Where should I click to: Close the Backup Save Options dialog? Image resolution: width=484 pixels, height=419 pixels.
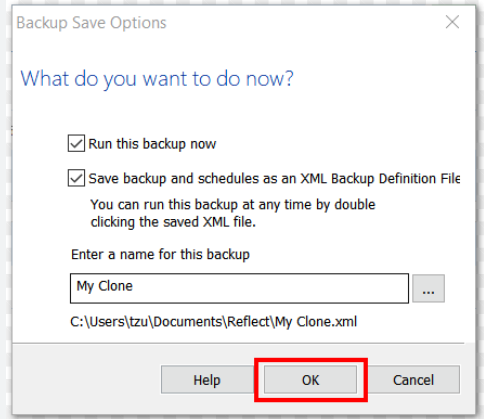point(452,22)
